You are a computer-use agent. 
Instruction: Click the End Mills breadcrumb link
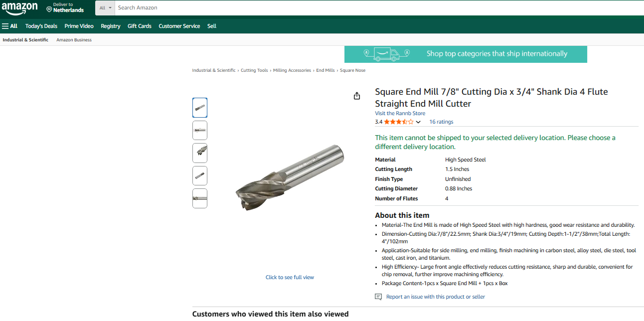[325, 70]
